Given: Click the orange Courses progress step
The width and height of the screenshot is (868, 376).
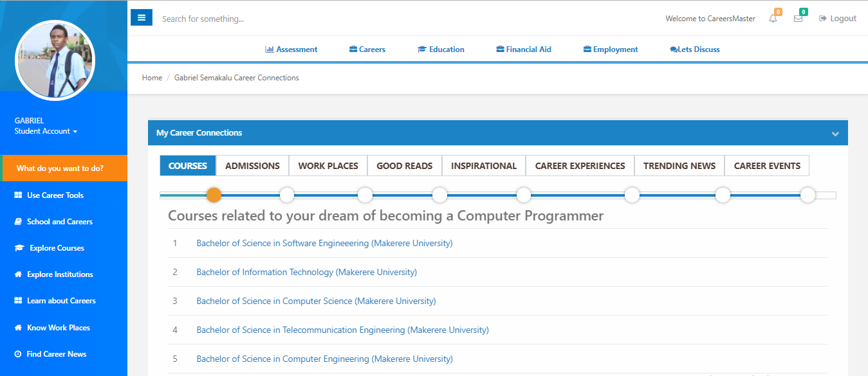Looking at the screenshot, I should 214,195.
